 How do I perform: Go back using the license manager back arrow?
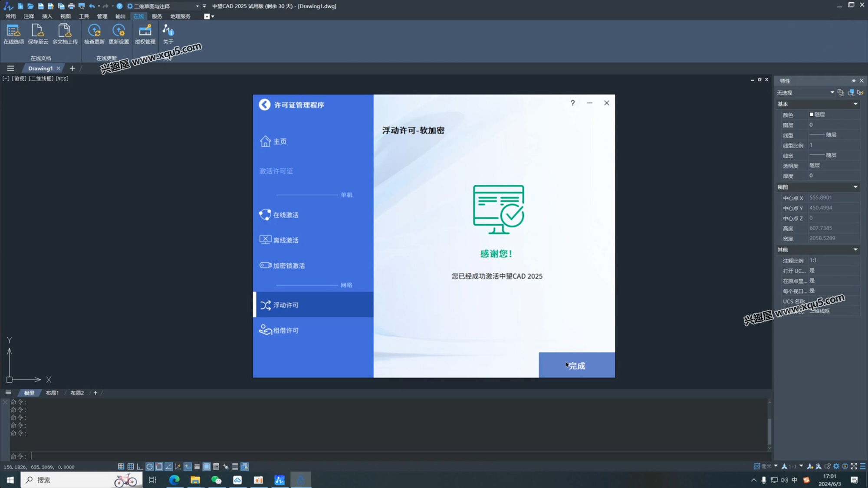pos(264,105)
